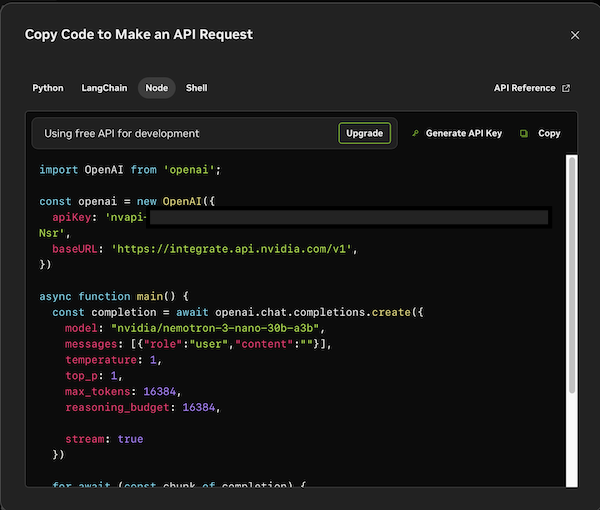Image resolution: width=600 pixels, height=510 pixels.
Task: Click the 'const openai = new OpenAI({' line
Action: pyautogui.click(x=127, y=202)
